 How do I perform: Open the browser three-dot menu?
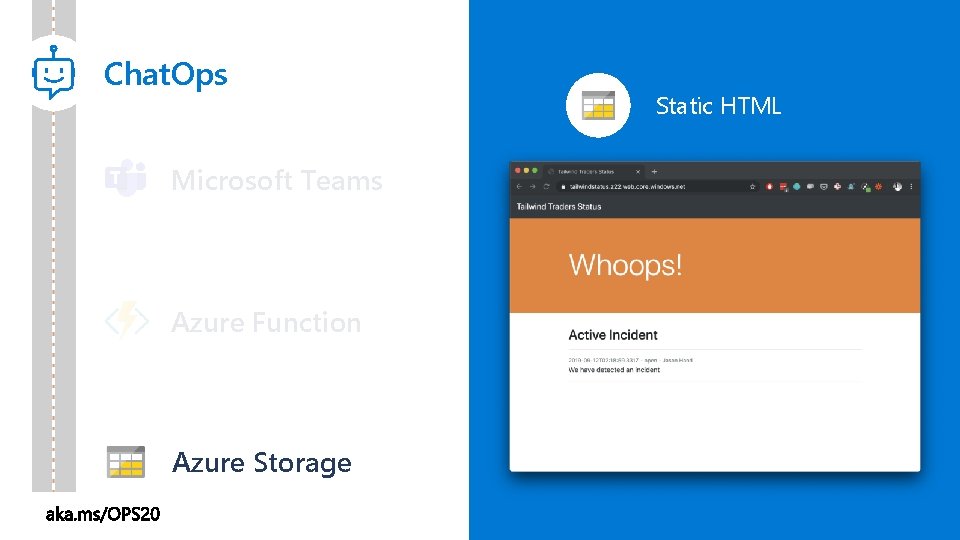911,187
